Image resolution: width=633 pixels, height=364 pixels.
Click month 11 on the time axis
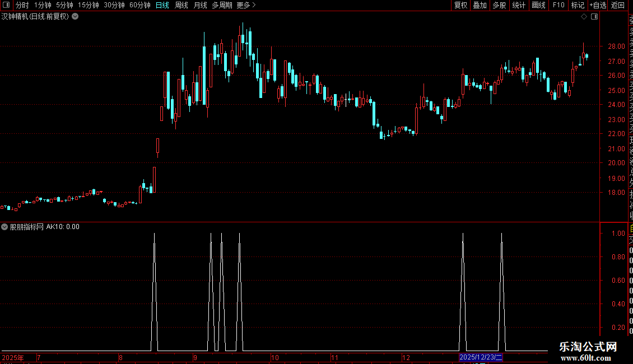click(334, 357)
